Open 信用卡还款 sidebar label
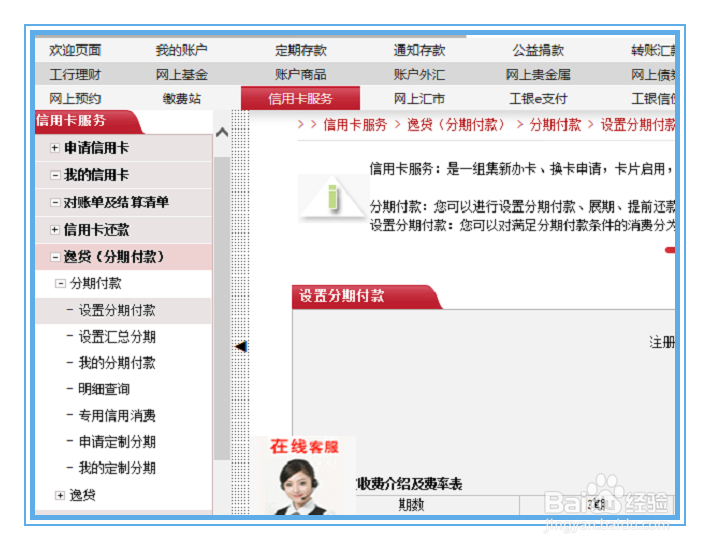This screenshot has height=550, width=710. click(x=96, y=230)
